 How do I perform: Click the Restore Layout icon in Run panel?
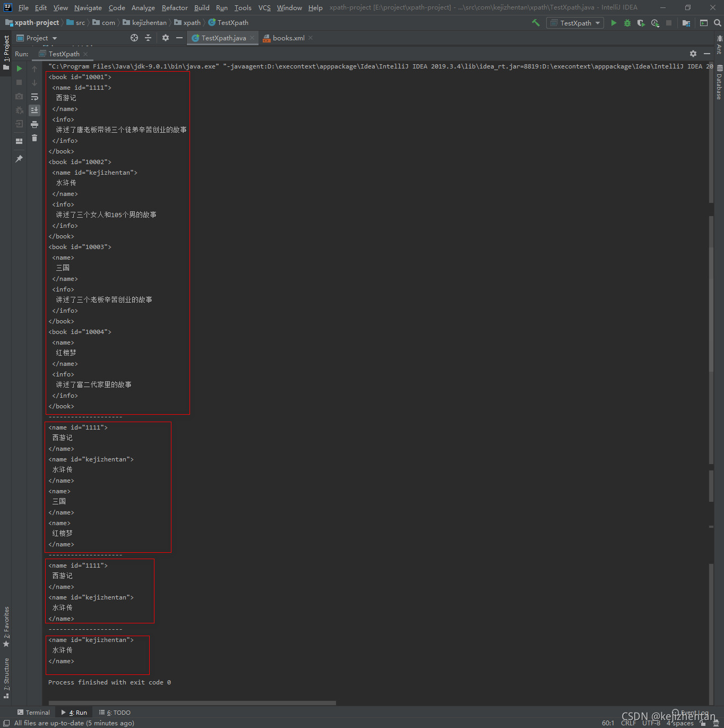[x=19, y=141]
